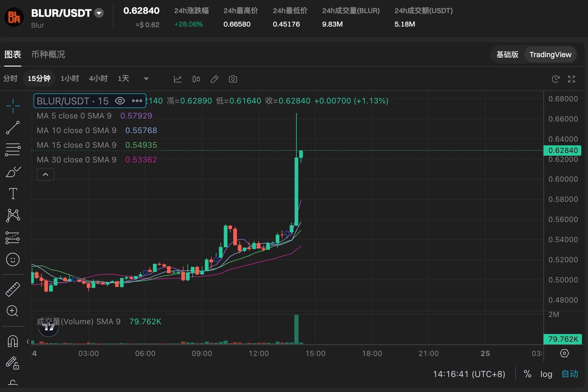
Task: Open the XABCD pattern tool
Action: 13,215
